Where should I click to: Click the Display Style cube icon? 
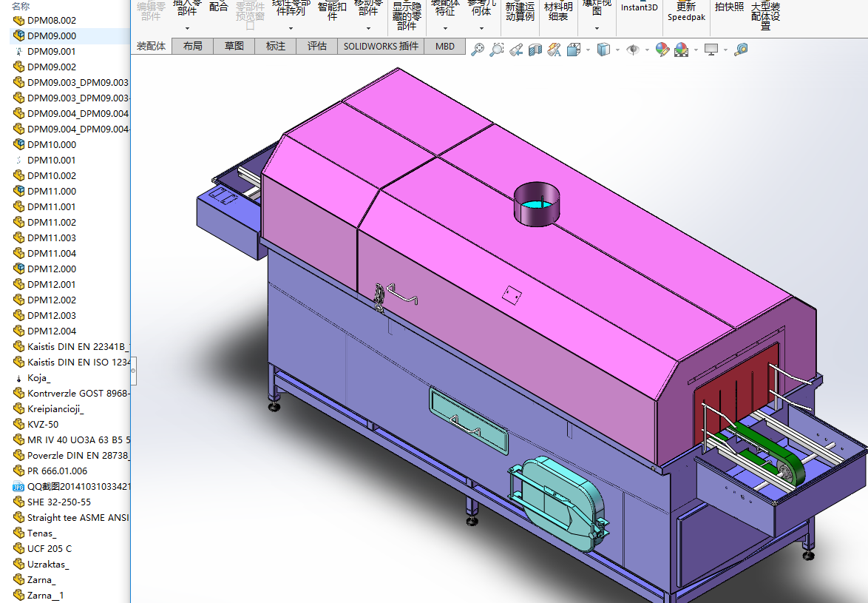(x=604, y=50)
